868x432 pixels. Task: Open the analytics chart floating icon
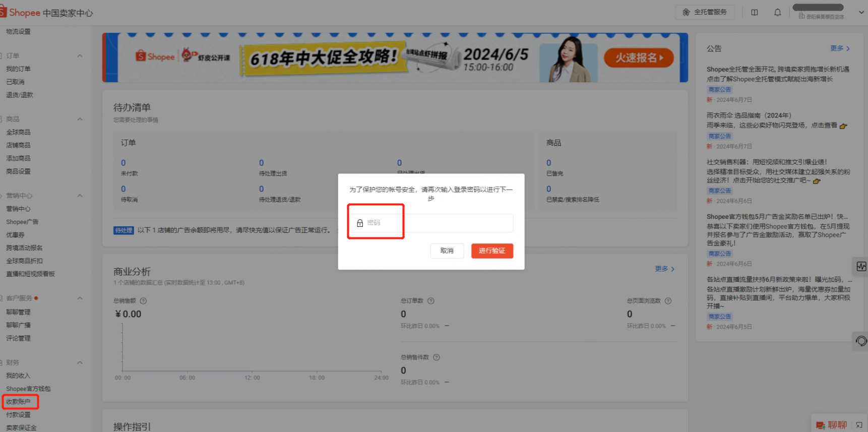861,267
